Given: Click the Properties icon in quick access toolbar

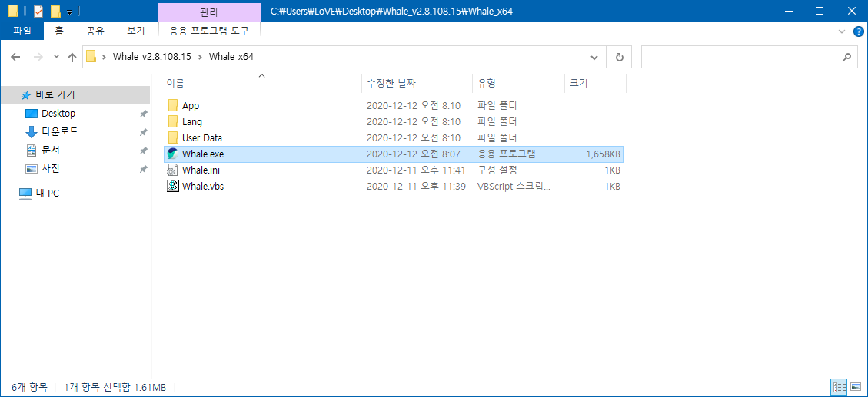Looking at the screenshot, I should 38,11.
